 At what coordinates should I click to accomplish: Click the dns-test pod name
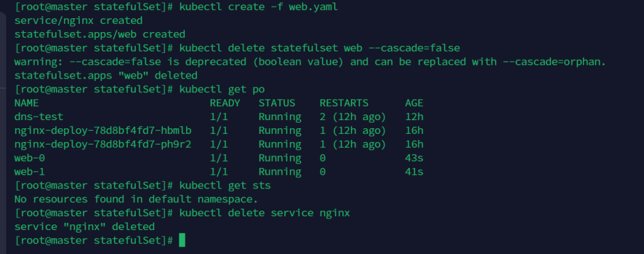39,117
